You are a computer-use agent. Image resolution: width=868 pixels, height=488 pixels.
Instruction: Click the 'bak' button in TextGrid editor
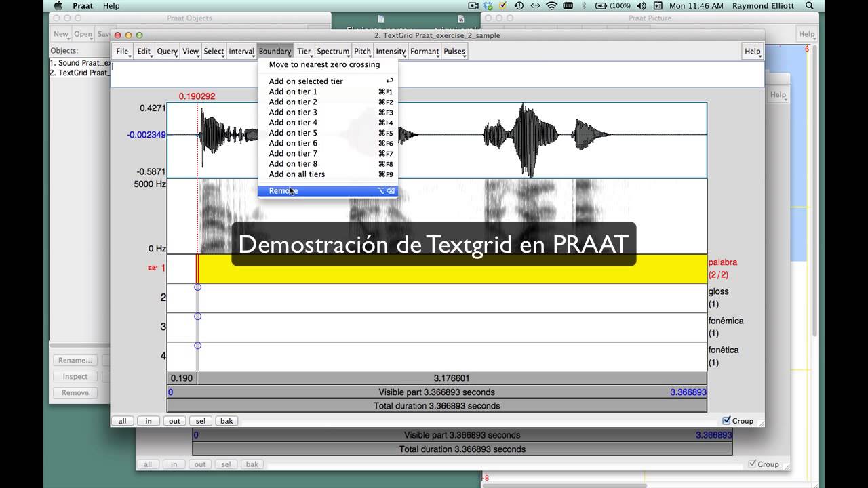[226, 421]
